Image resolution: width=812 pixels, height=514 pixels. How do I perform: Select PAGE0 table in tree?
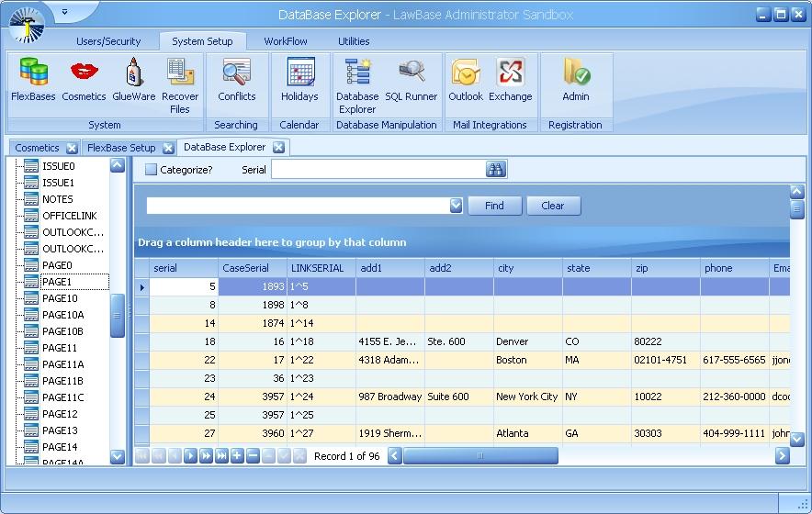(x=57, y=265)
